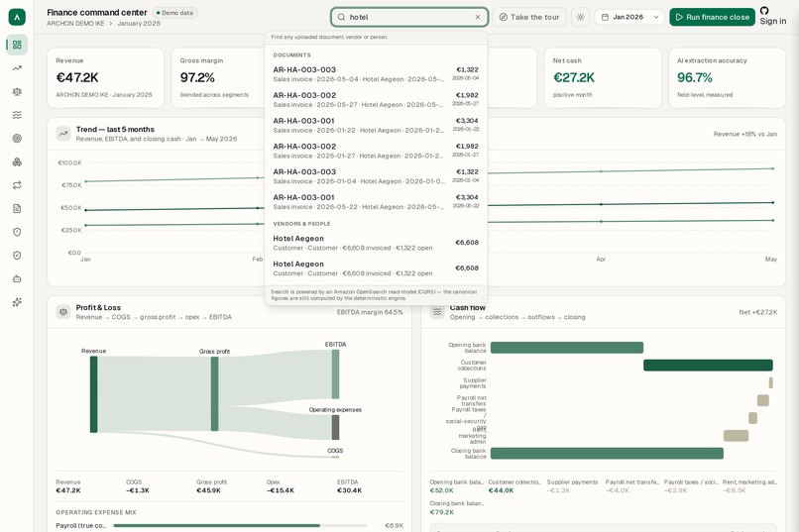The width and height of the screenshot is (799, 532).
Task: Click the VENDORS & PEOPLE section header
Action: click(301, 224)
